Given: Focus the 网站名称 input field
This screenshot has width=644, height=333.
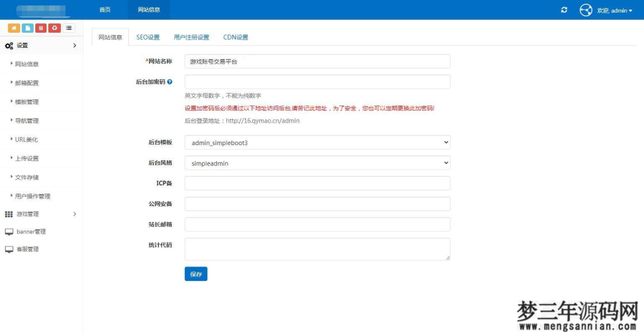Looking at the screenshot, I should [318, 61].
